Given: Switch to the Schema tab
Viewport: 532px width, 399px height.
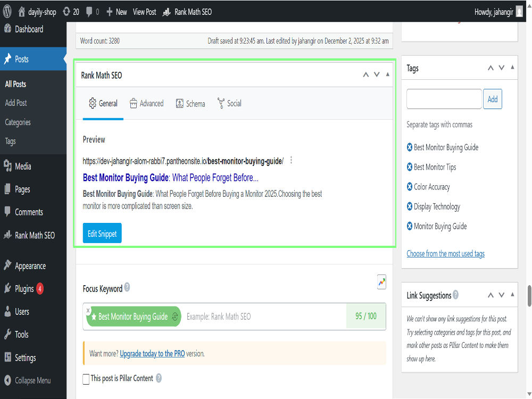Looking at the screenshot, I should click(x=190, y=104).
